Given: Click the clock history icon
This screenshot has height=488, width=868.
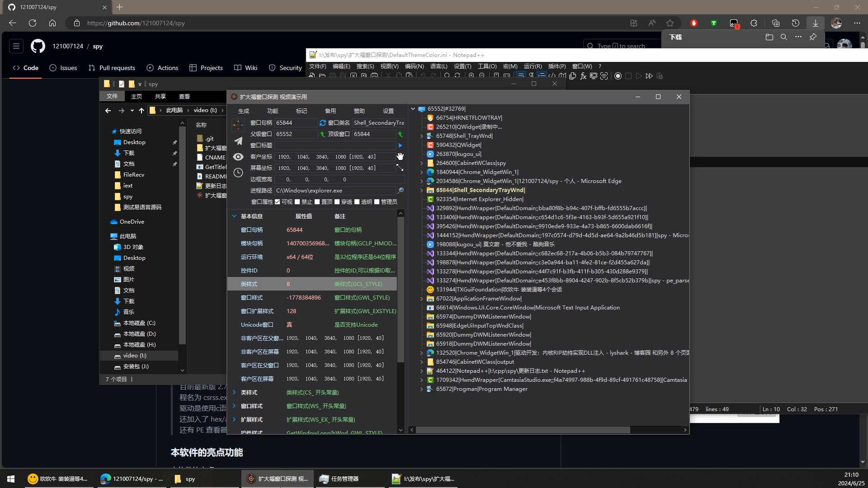Looking at the screenshot, I should pos(238,173).
